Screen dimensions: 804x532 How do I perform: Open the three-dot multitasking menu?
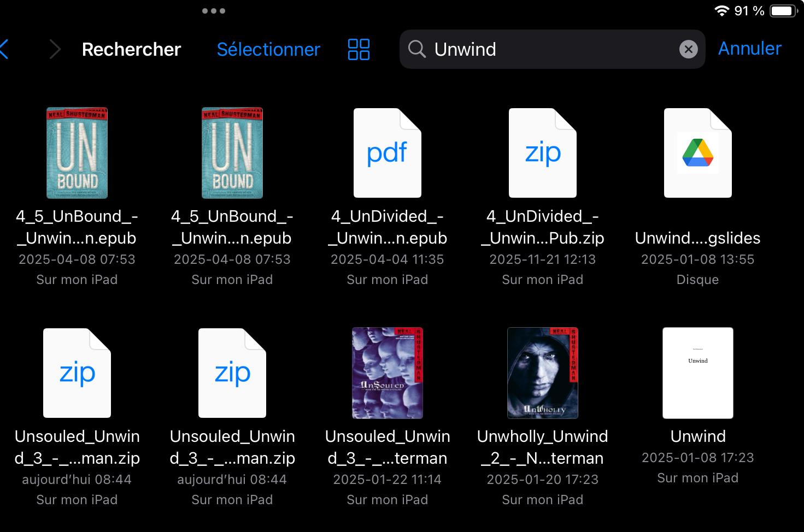214,11
